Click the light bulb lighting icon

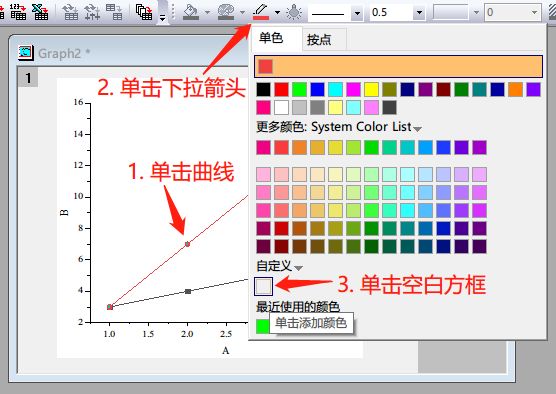294,12
